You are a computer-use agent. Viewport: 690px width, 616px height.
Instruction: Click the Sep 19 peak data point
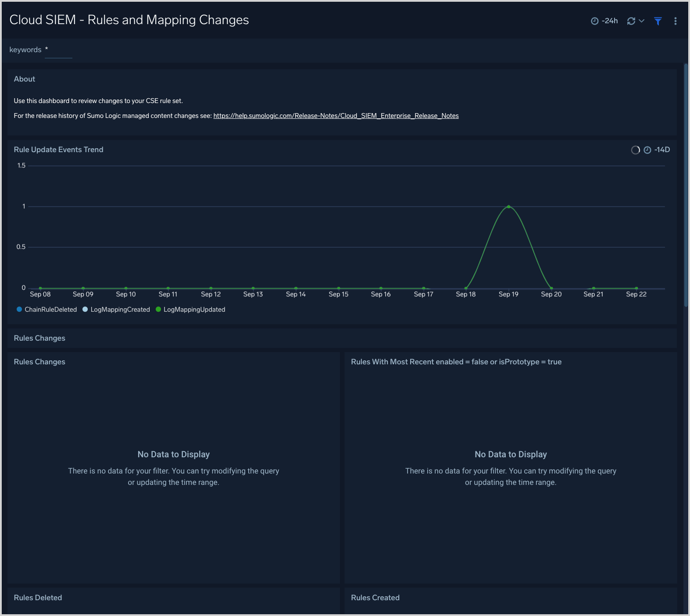508,207
